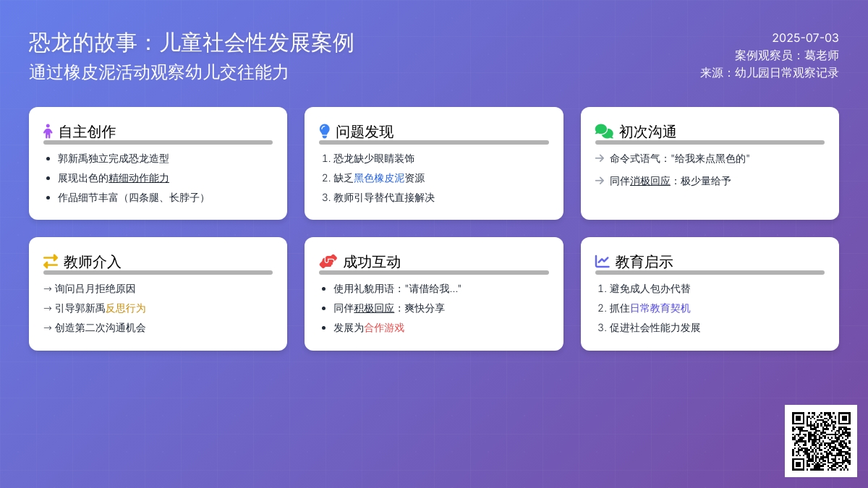
Task: Click the text 极少量给予
Action: [x=706, y=181]
